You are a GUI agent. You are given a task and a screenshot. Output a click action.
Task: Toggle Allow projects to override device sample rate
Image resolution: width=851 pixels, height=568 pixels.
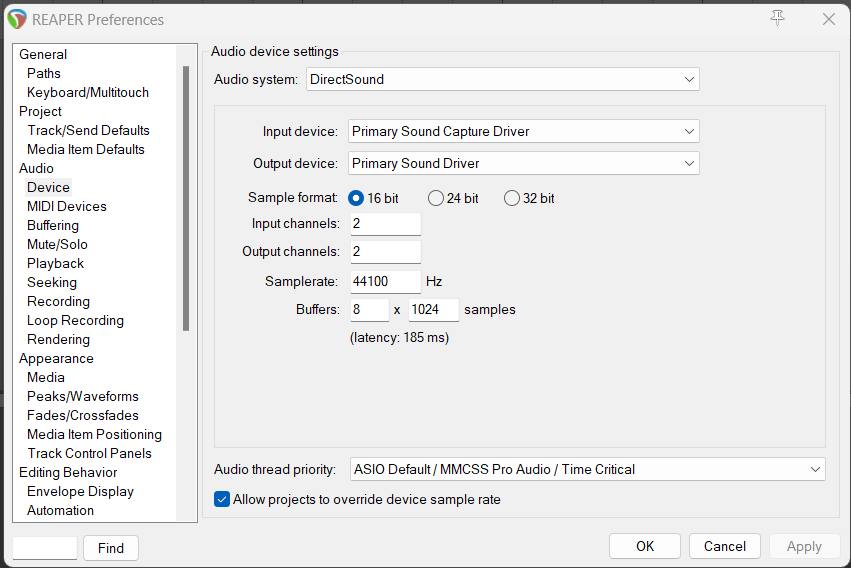coord(357,499)
